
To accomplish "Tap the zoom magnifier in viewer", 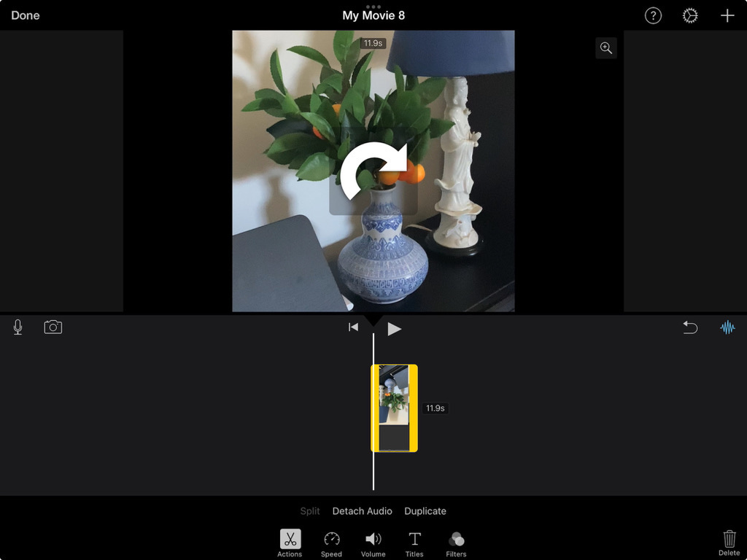I will [x=606, y=48].
